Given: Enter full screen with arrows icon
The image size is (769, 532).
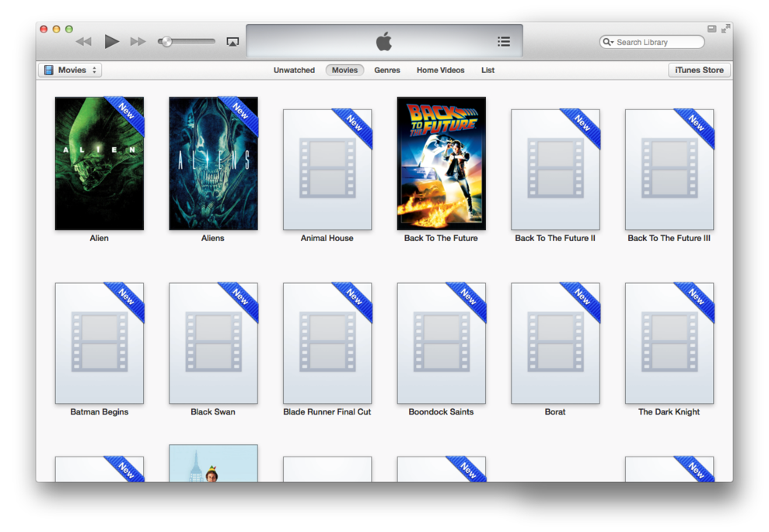Looking at the screenshot, I should [725, 29].
